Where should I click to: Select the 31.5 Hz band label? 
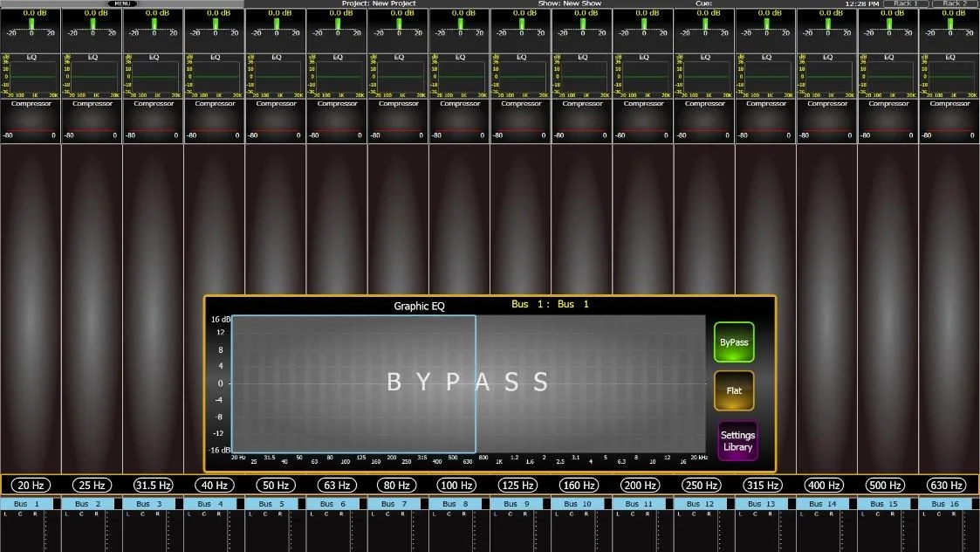(153, 485)
